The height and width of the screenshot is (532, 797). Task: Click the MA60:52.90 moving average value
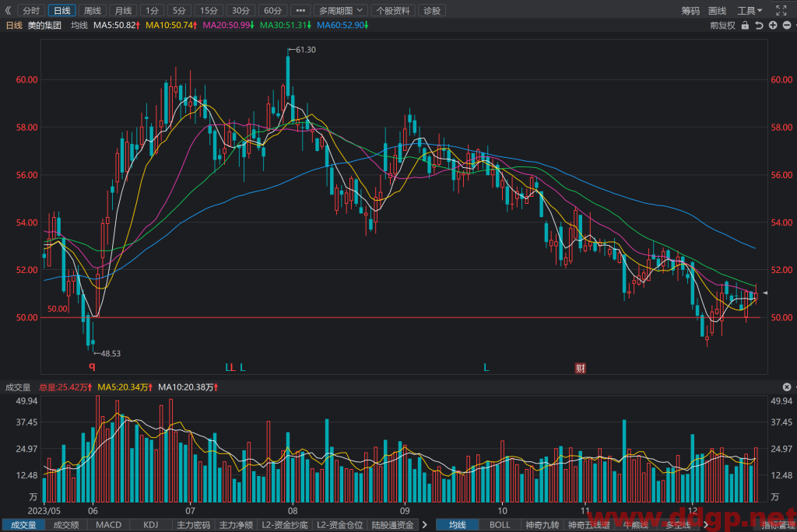pos(342,25)
